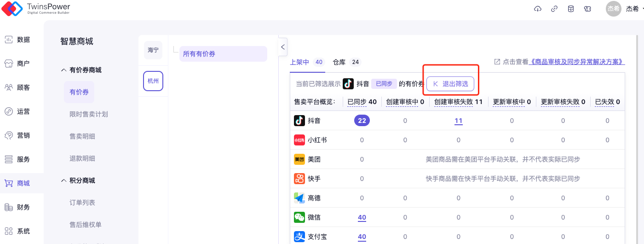Select the 海宁 store
The width and height of the screenshot is (644, 244).
pyautogui.click(x=153, y=50)
